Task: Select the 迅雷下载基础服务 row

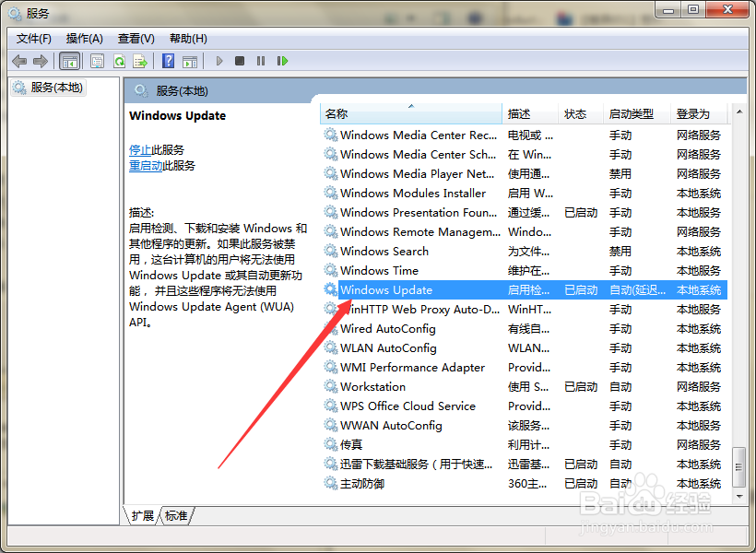Action: pos(524,464)
